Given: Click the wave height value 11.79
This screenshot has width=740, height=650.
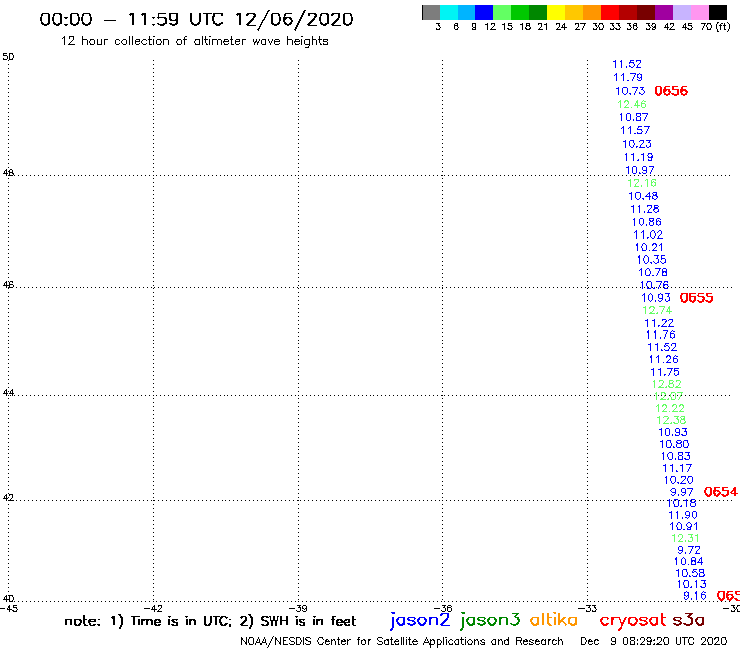Looking at the screenshot, I should (x=628, y=77).
